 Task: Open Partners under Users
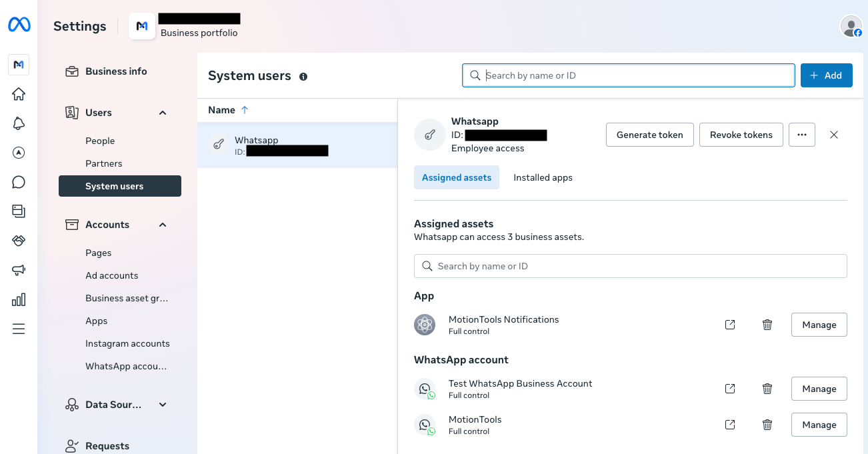point(120,163)
